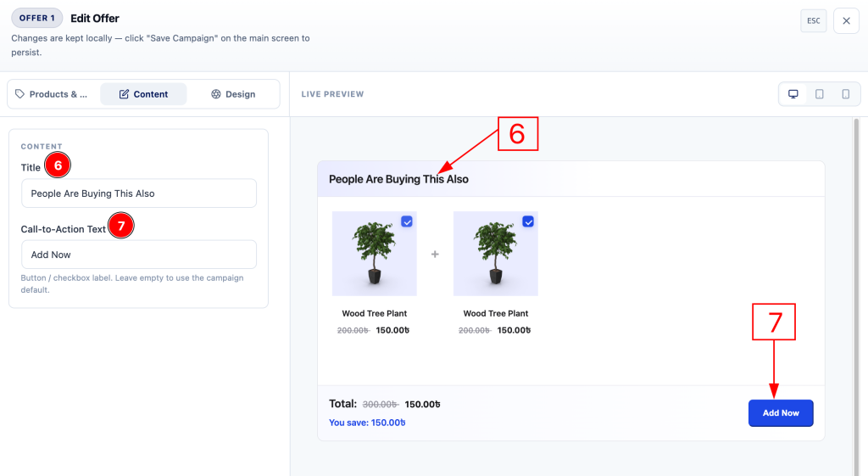Click the second Wood Tree Plant name
Image resolution: width=868 pixels, height=476 pixels.
tap(495, 313)
